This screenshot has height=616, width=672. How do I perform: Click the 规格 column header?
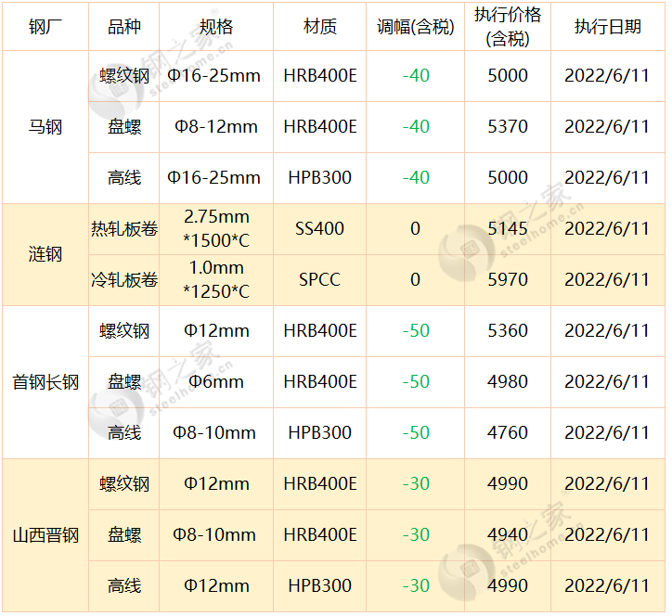pyautogui.click(x=216, y=27)
